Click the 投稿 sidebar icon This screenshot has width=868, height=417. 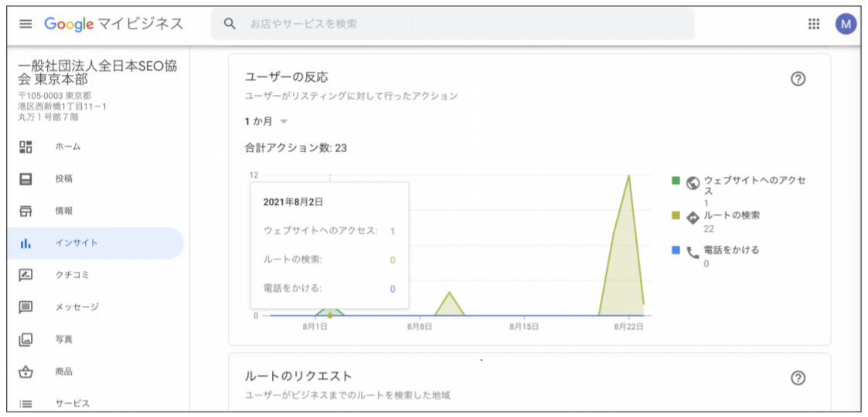coord(26,178)
